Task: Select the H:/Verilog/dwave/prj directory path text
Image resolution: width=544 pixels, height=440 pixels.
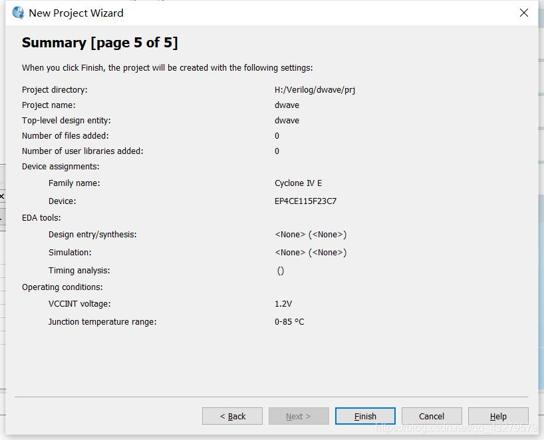Action: click(315, 90)
